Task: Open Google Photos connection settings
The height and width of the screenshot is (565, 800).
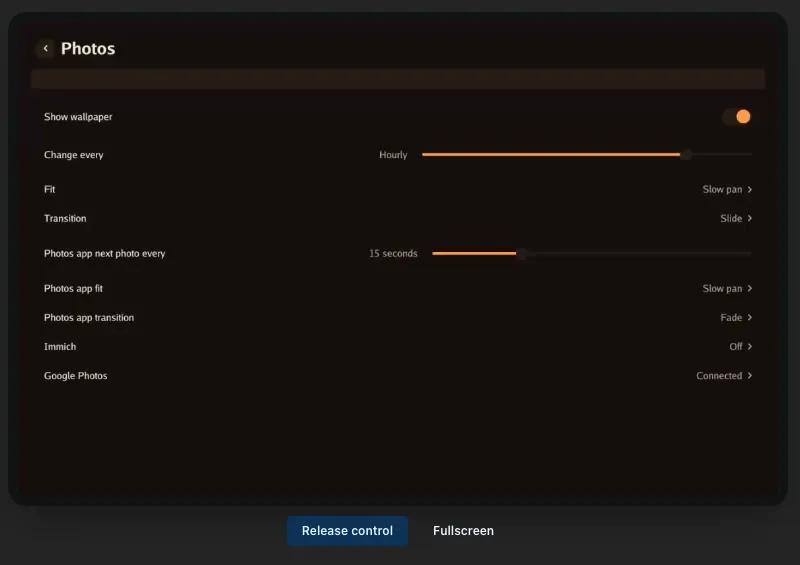Action: (398, 376)
